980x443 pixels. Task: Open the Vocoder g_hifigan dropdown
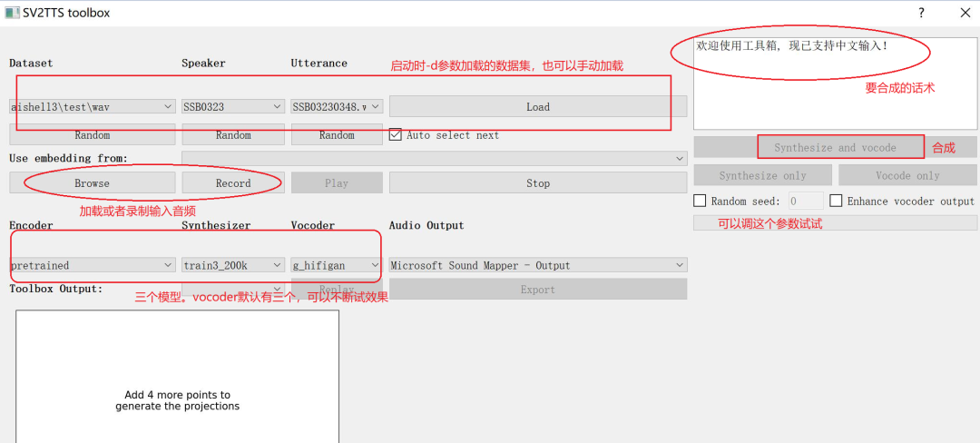tap(337, 265)
